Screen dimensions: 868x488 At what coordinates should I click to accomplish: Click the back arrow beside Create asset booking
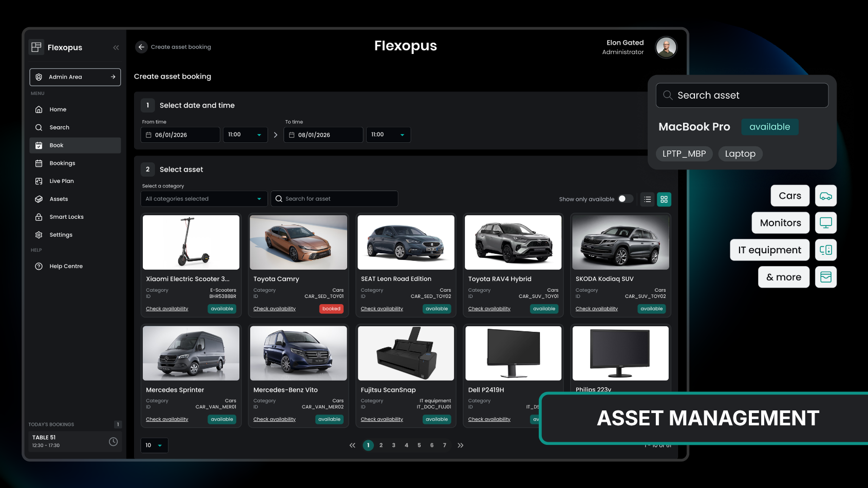141,47
